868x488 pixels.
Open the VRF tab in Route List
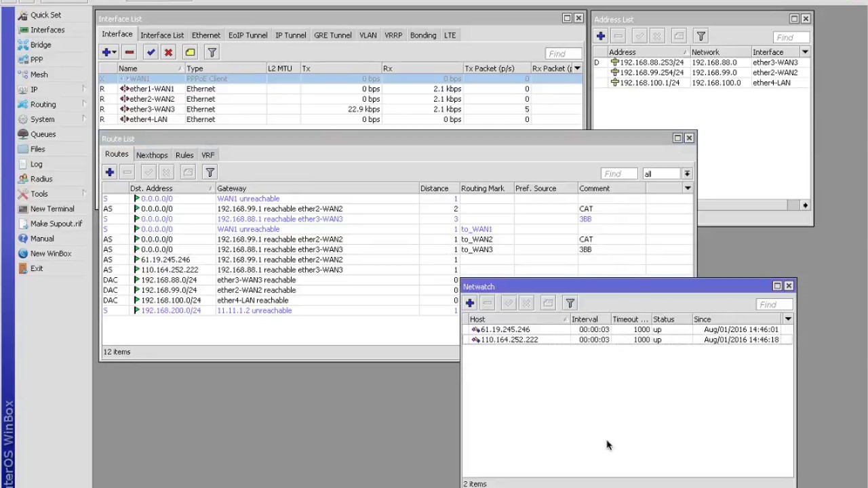click(208, 155)
